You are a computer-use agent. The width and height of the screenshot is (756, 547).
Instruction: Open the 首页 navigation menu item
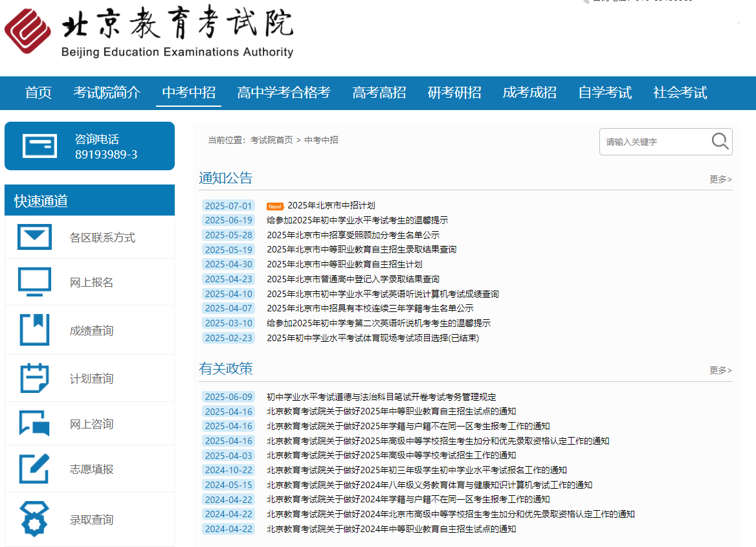(x=38, y=93)
